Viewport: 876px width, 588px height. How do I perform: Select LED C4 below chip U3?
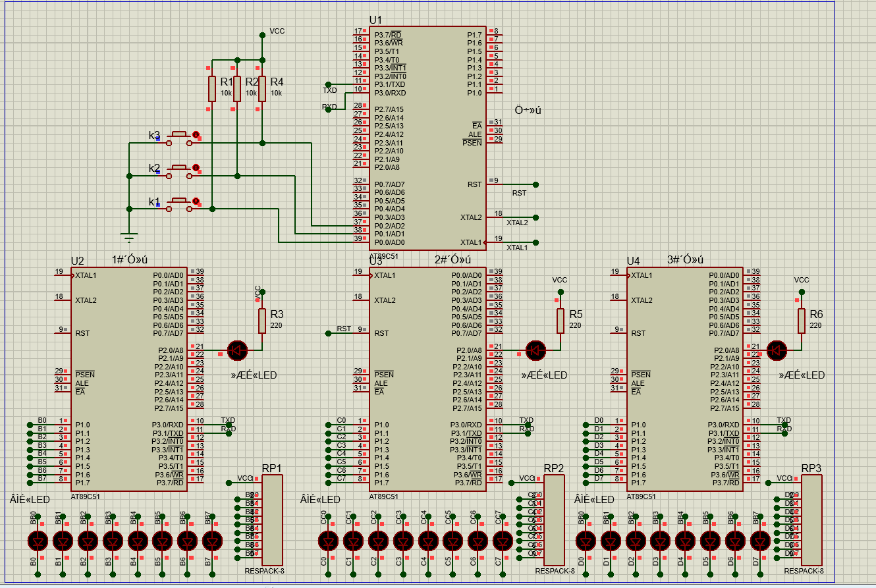(x=427, y=541)
